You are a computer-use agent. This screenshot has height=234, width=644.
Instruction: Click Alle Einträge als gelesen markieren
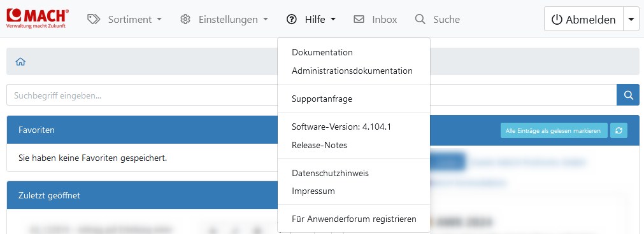click(x=554, y=131)
